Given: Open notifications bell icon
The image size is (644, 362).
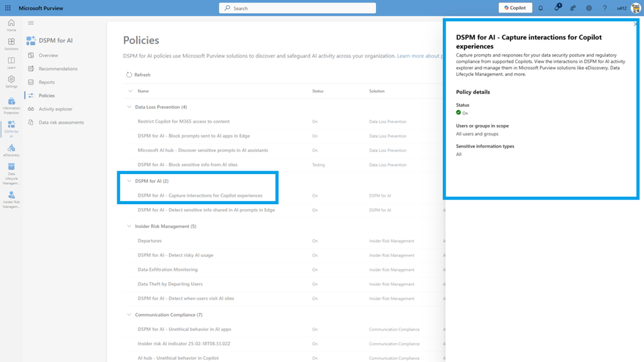Looking at the screenshot, I should coord(540,8).
